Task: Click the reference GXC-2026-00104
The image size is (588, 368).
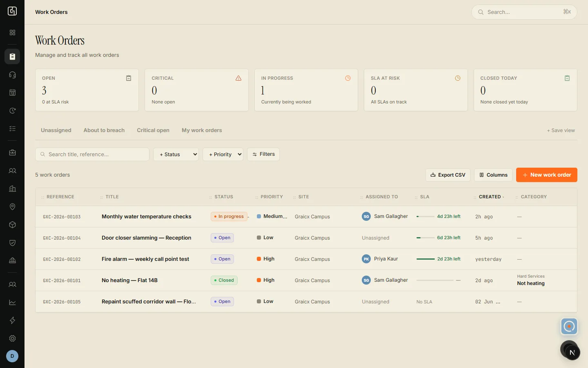Action: click(62, 238)
